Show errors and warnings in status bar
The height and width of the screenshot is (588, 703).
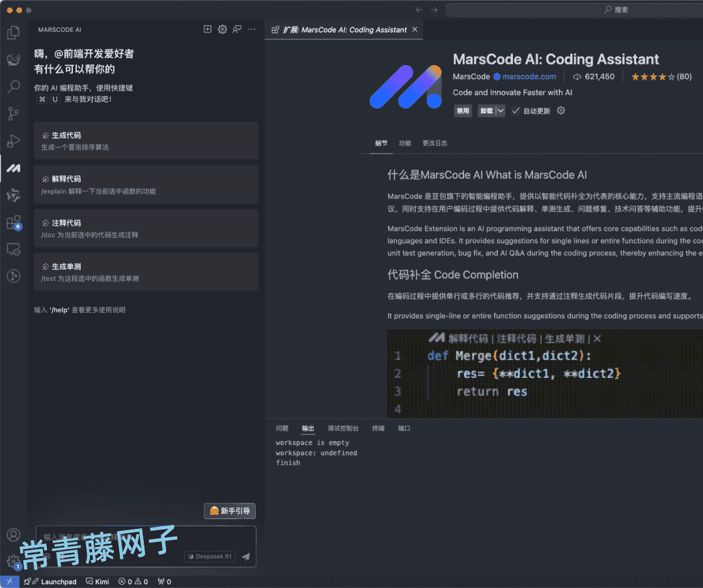133,581
